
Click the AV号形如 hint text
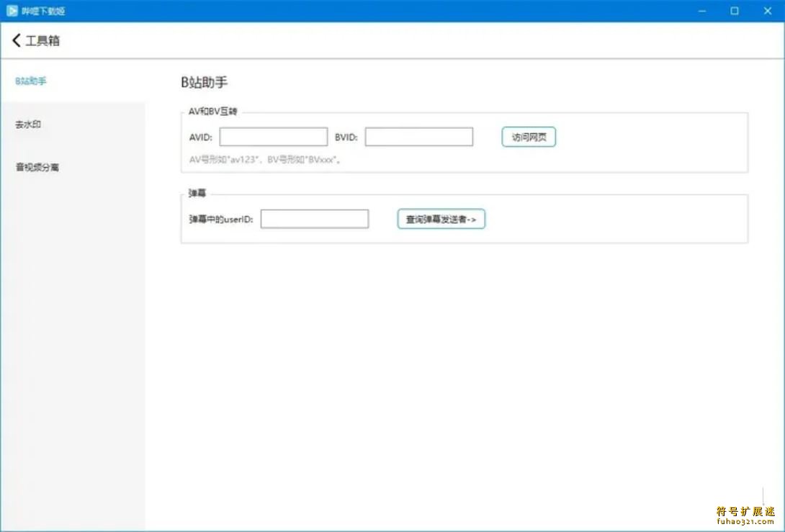tap(265, 160)
